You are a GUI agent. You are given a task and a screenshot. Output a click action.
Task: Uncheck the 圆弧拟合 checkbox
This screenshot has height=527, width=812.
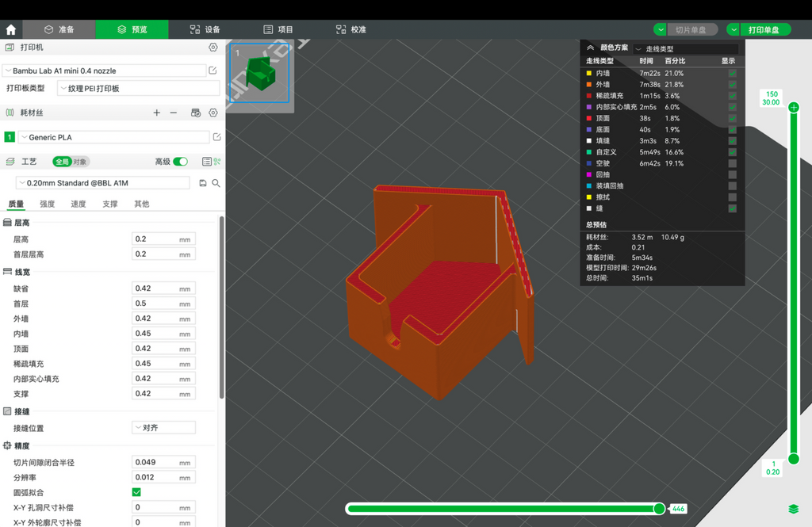(136, 492)
